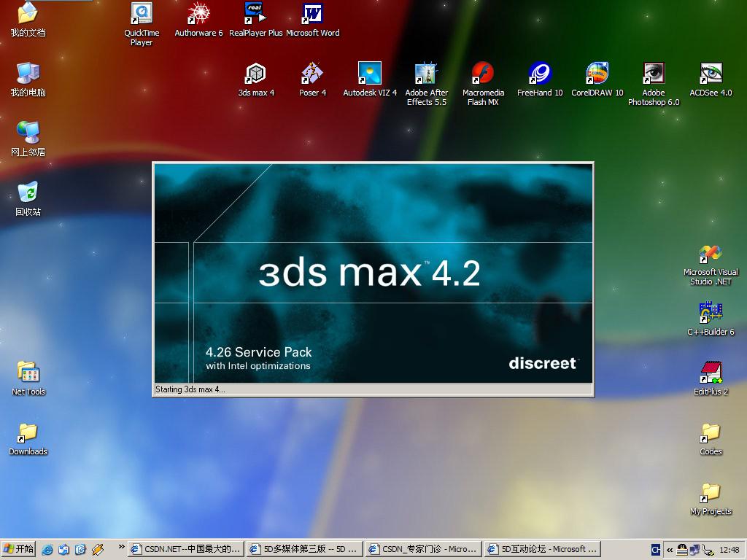The width and height of the screenshot is (747, 560).
Task: Select the 3ds max 4 desktop shortcut
Action: coord(256,74)
